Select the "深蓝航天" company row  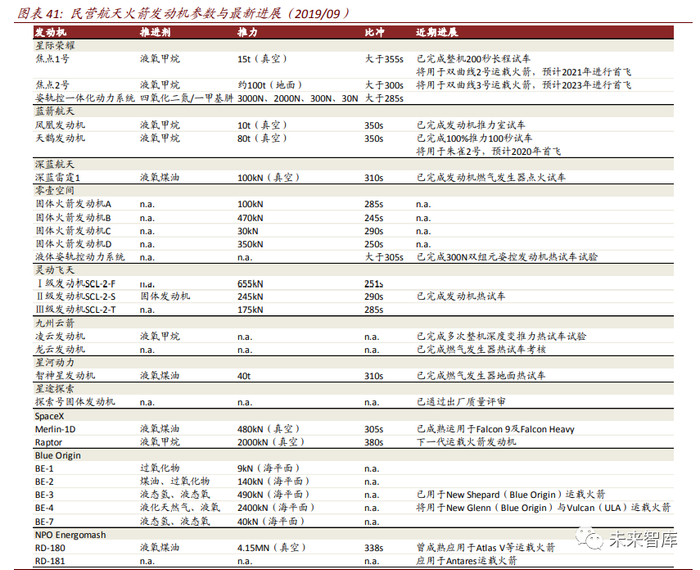tap(354, 164)
